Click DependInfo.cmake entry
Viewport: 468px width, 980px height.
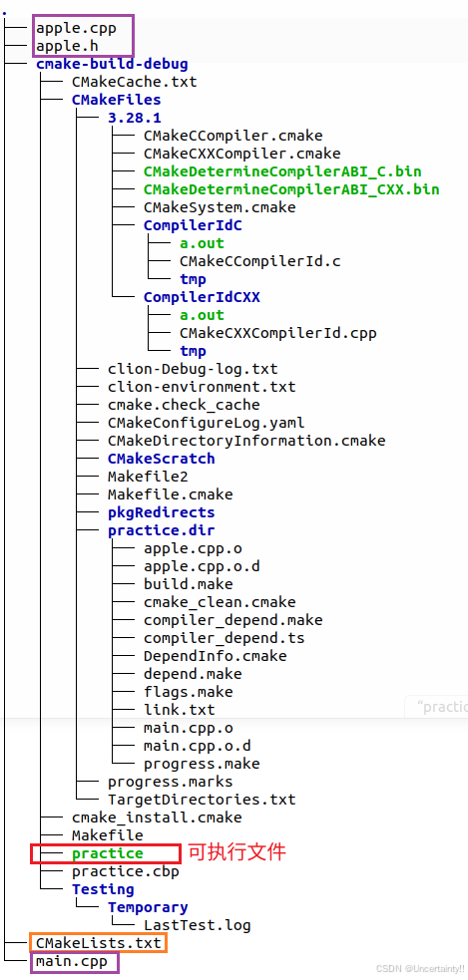(x=216, y=656)
